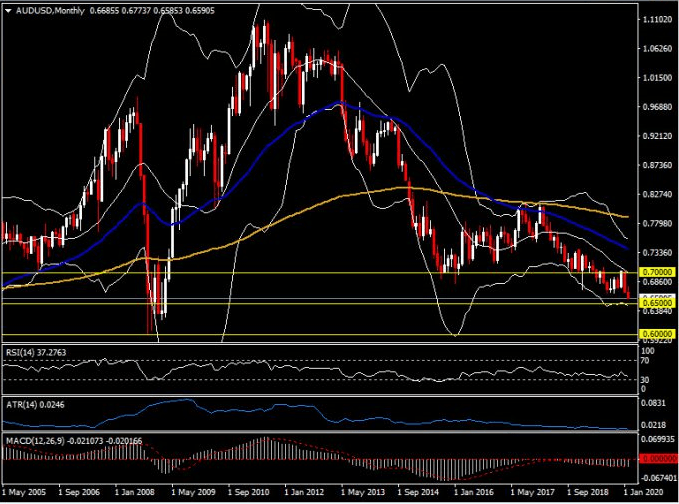Click the 1 Sep 2006 date label
The height and width of the screenshot is (504, 679).
[79, 492]
